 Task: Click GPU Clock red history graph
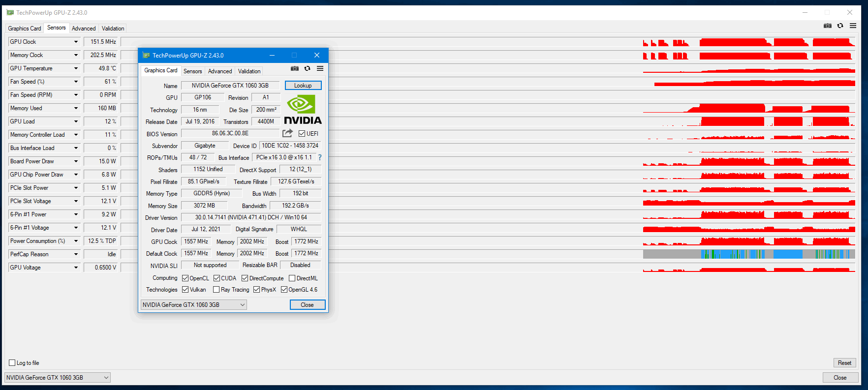pyautogui.click(x=749, y=42)
